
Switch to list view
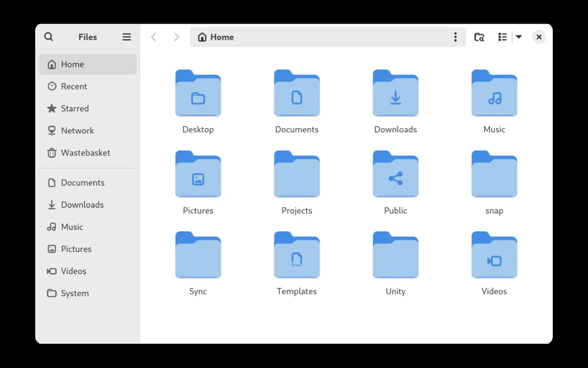502,37
